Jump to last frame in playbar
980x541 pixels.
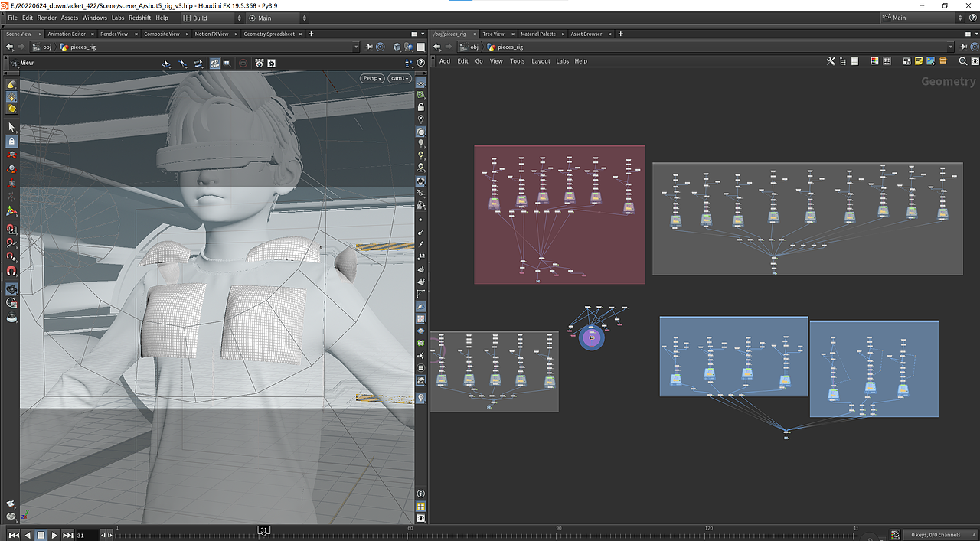68,535
